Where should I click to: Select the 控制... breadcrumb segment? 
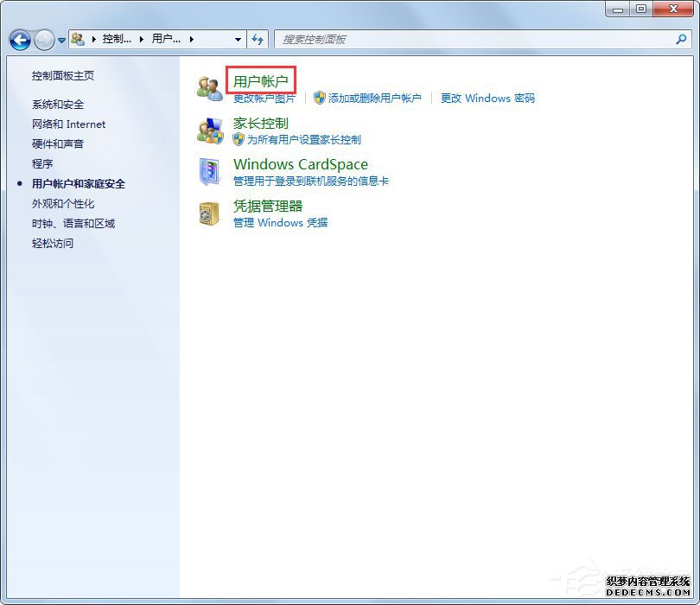117,39
